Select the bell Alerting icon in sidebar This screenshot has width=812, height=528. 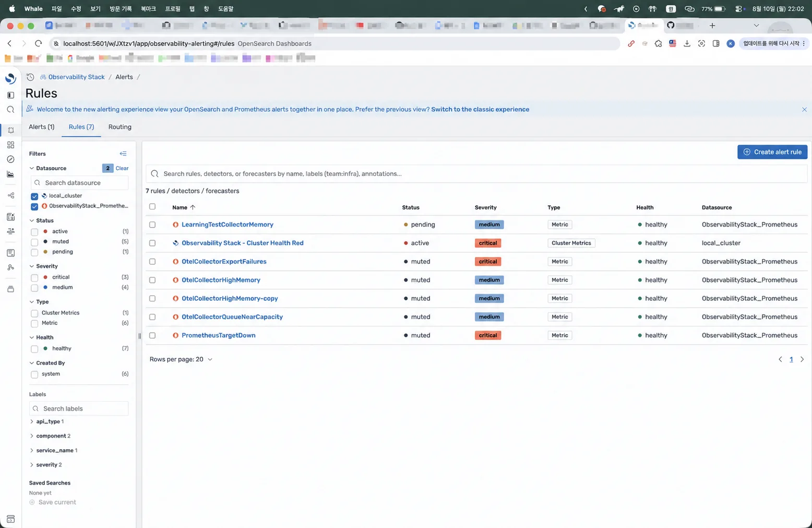point(10,130)
